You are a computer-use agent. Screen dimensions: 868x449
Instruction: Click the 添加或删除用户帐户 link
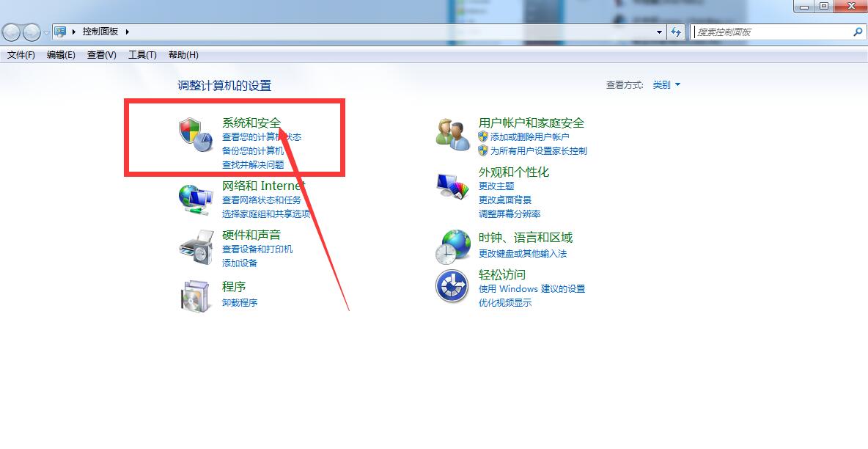pyautogui.click(x=530, y=137)
